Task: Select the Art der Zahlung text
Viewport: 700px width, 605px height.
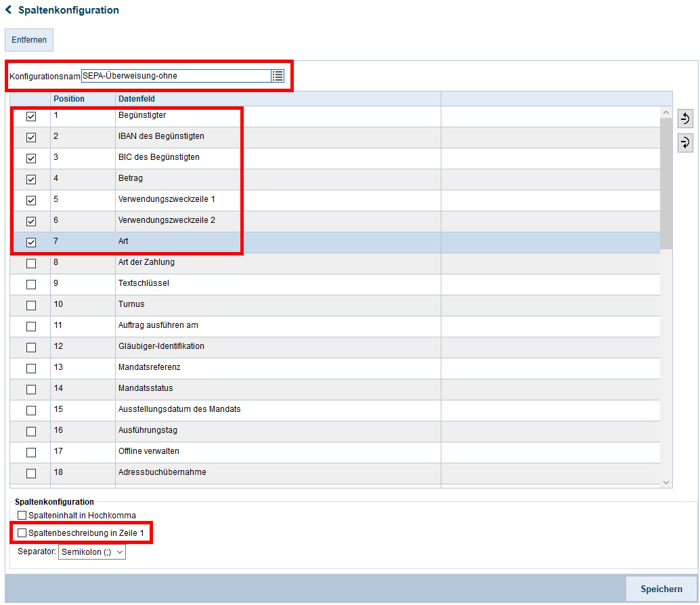Action: click(x=146, y=262)
